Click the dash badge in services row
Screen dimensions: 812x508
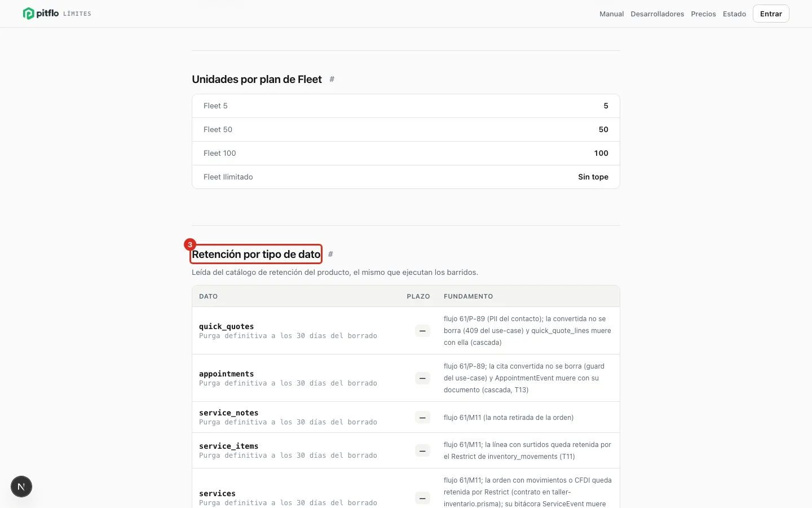click(422, 498)
